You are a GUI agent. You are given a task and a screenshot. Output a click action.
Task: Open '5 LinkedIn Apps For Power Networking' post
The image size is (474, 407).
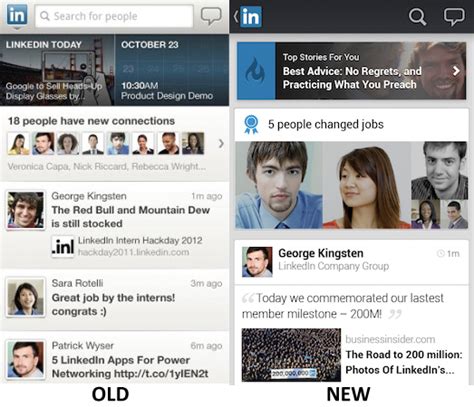[x=130, y=367]
